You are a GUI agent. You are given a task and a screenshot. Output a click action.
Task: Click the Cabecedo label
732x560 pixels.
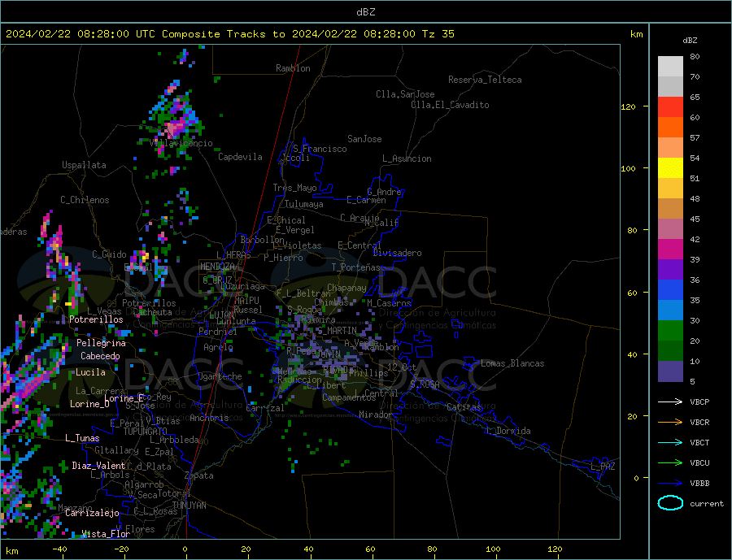tap(100, 356)
